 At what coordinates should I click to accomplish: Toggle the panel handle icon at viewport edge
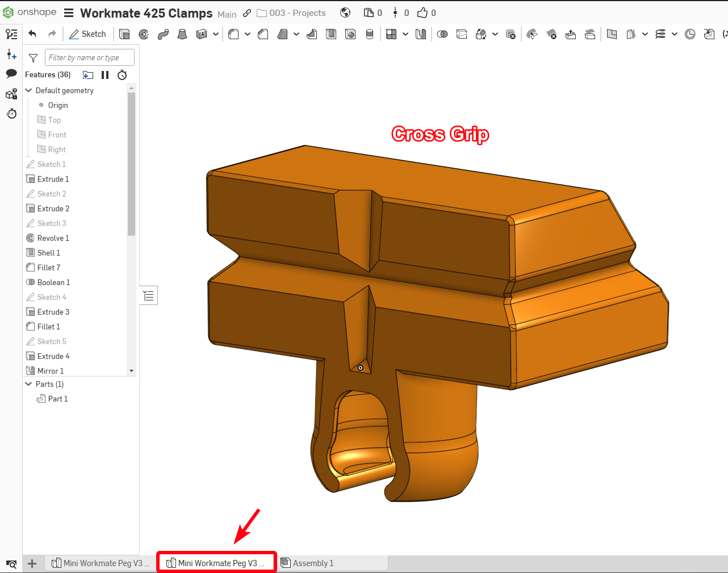coord(149,295)
